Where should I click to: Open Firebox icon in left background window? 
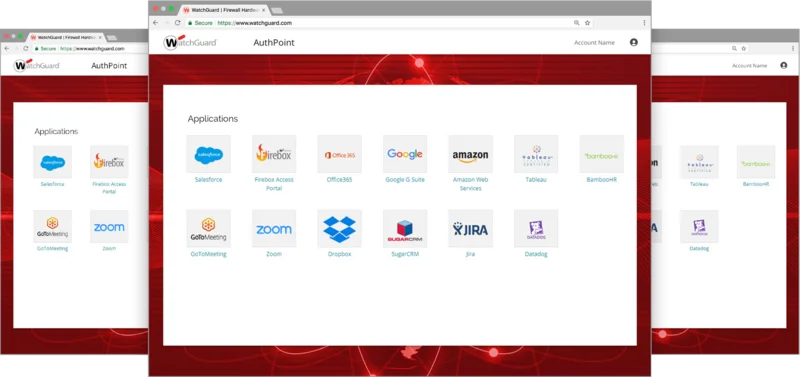[109, 162]
